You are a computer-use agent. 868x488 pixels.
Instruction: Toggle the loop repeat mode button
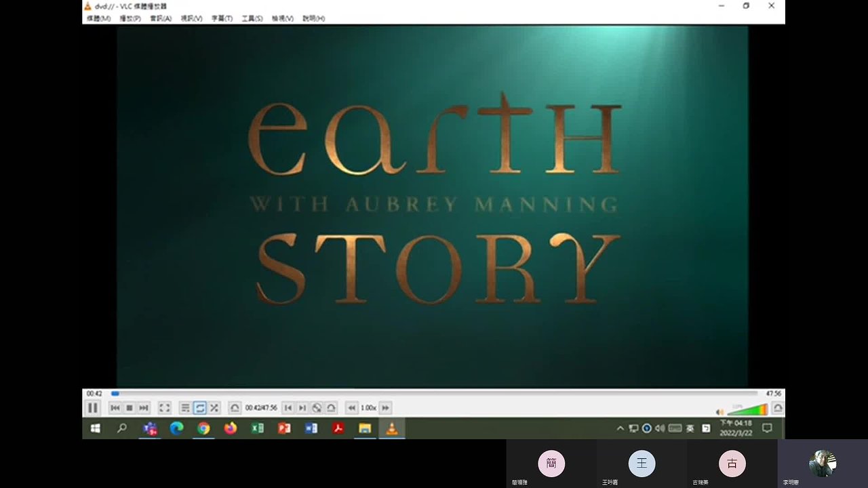tap(199, 408)
